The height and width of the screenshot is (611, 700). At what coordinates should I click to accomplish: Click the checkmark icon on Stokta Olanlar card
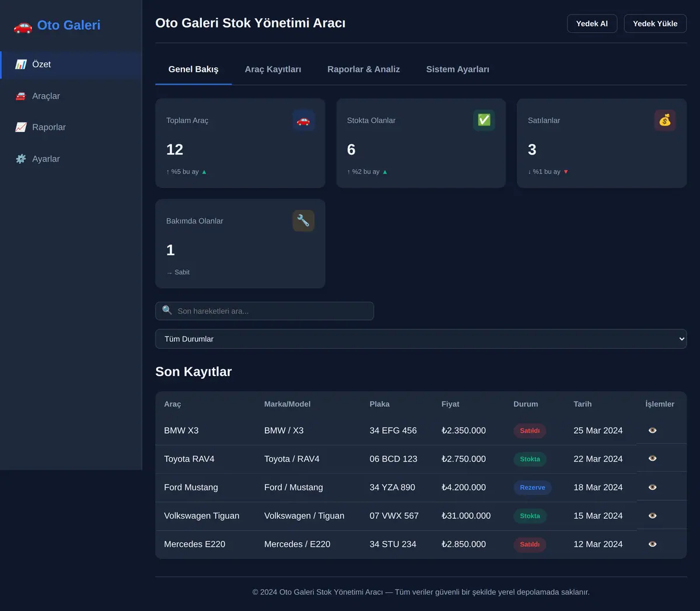click(x=484, y=121)
